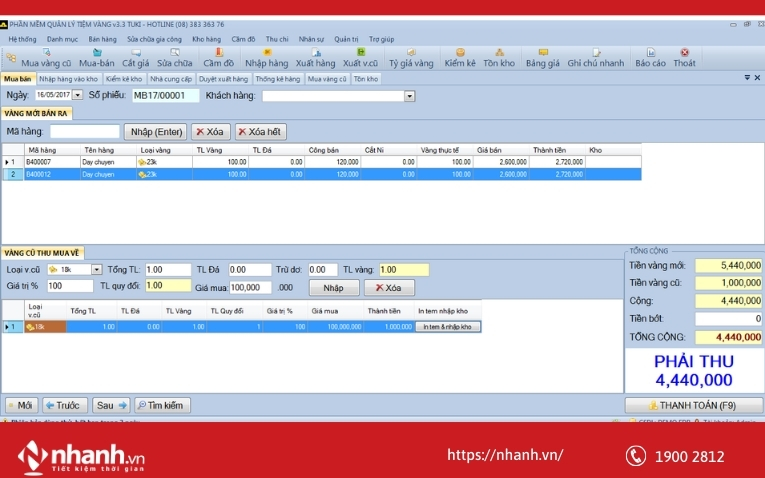765x478 pixels.
Task: Click the Mã hàng input field
Action: (x=85, y=132)
